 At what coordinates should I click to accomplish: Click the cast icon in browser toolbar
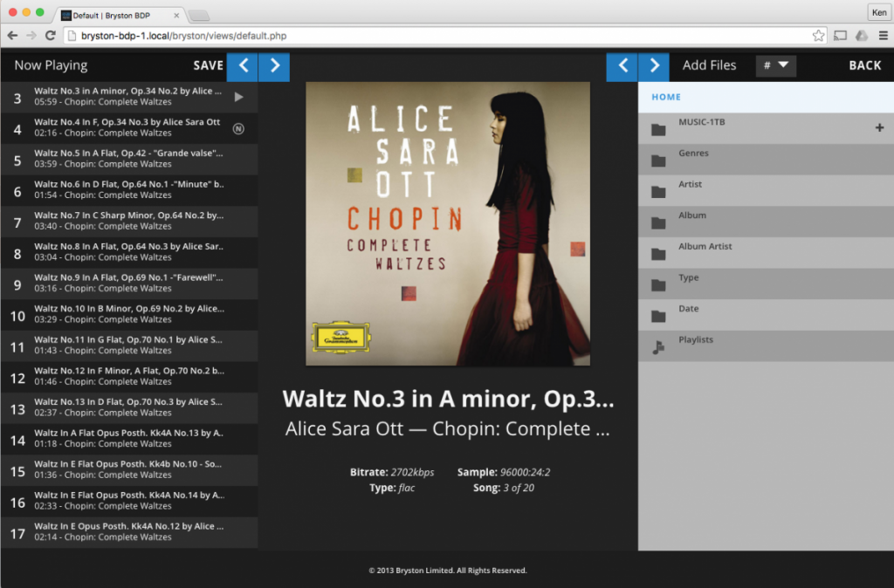[x=840, y=35]
